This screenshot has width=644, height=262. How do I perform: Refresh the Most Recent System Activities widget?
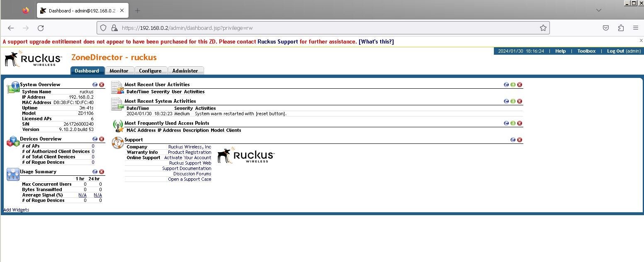[x=506, y=101]
